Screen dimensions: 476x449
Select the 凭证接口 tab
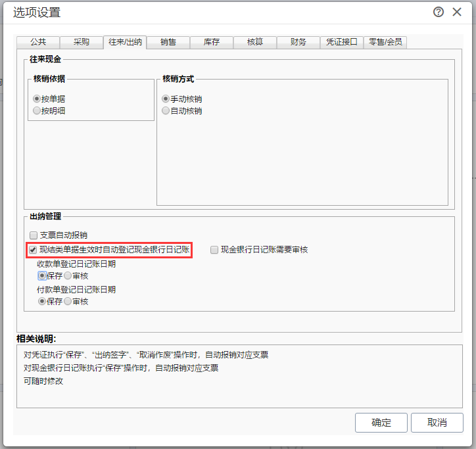click(x=341, y=42)
